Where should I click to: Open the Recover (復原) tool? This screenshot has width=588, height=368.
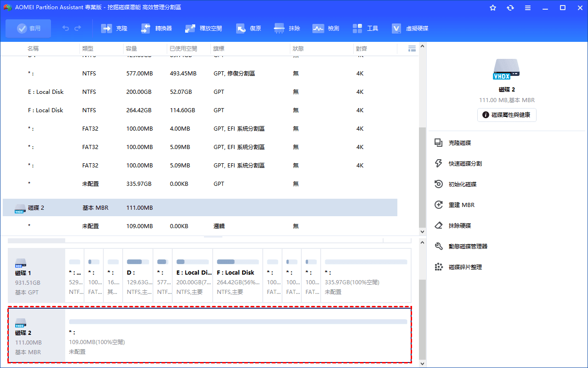[249, 29]
